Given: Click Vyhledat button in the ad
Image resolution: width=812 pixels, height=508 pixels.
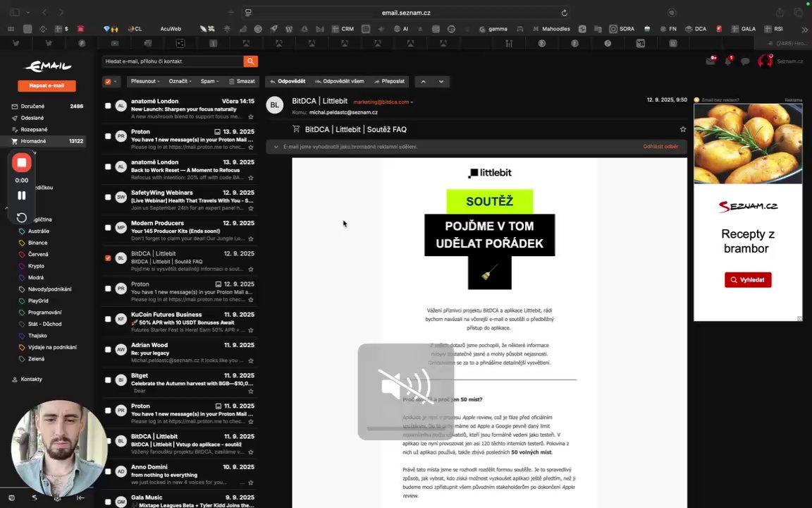Looking at the screenshot, I should [x=748, y=280].
